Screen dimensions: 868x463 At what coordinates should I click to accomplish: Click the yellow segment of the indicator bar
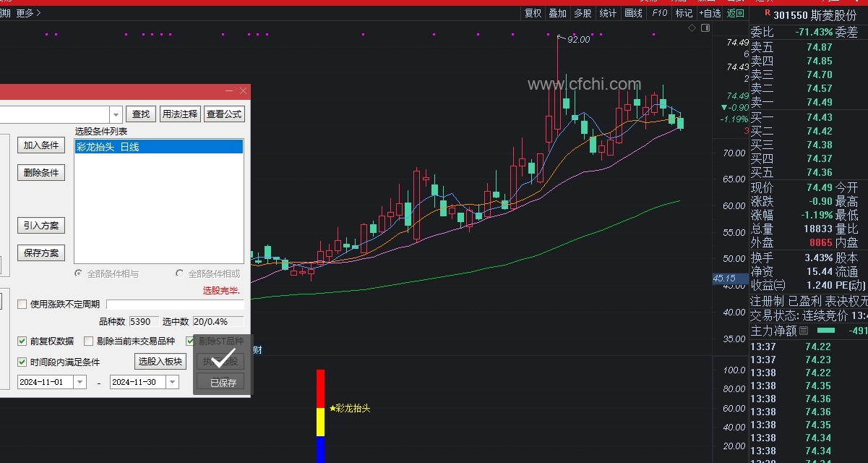[321, 422]
